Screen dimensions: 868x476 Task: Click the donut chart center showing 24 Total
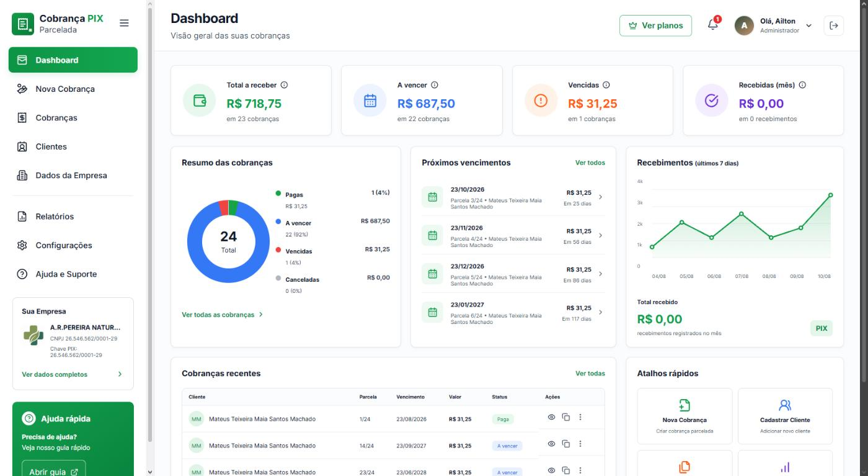click(228, 241)
